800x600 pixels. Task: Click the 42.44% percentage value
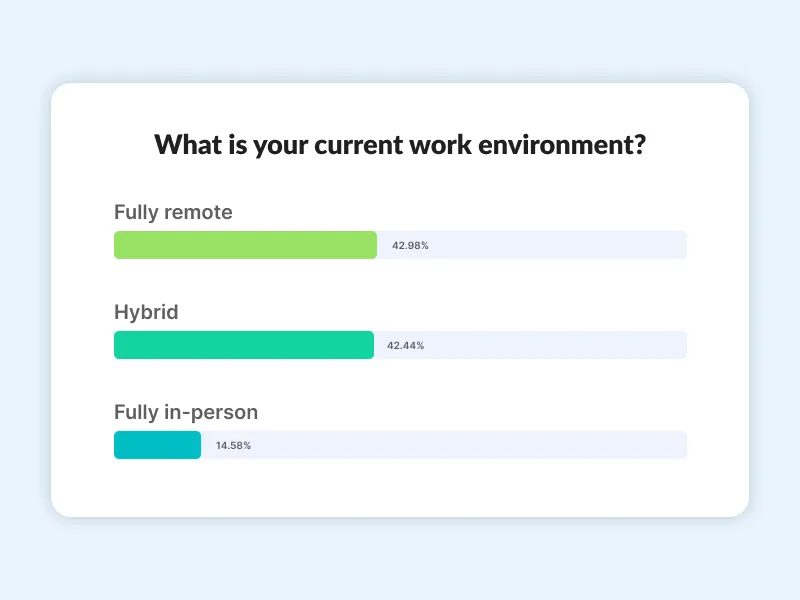coord(406,345)
